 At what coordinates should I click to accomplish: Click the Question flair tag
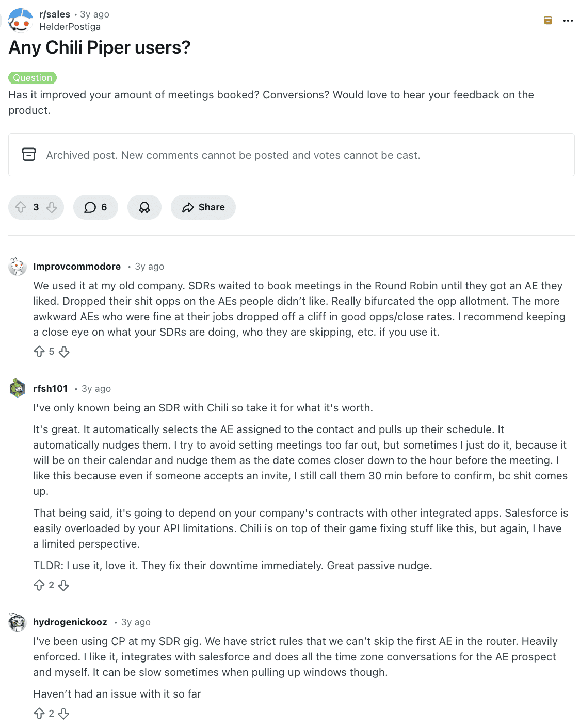pos(33,77)
